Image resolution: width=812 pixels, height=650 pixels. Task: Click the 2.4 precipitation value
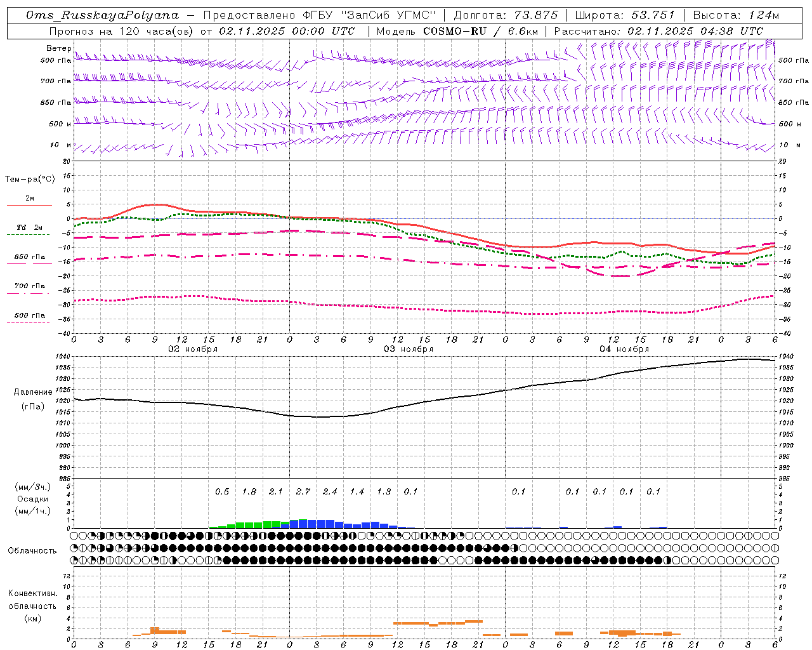click(x=330, y=491)
